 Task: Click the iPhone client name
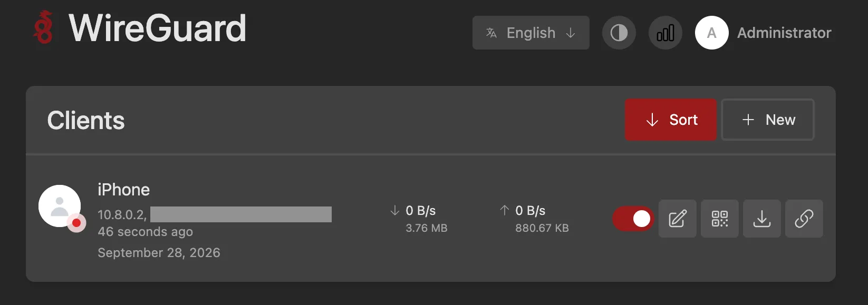click(123, 190)
